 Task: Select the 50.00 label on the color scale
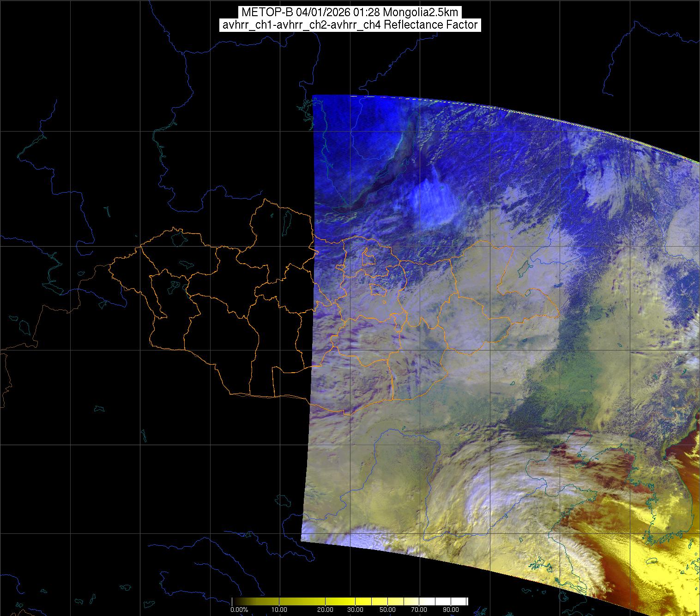pos(388,610)
